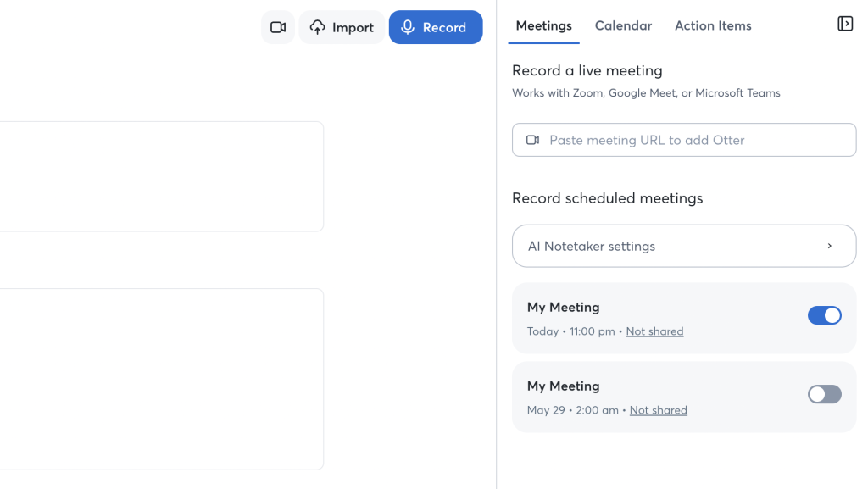The width and height of the screenshot is (868, 489).
Task: Select the Meetings tab
Action: pyautogui.click(x=543, y=25)
